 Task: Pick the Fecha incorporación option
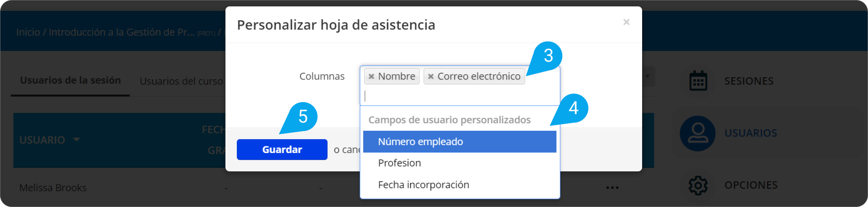click(x=460, y=185)
